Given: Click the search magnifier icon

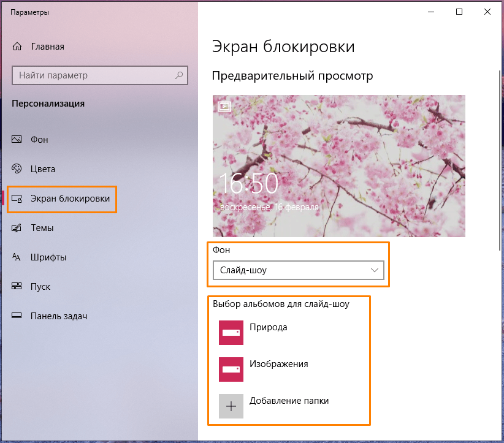Looking at the screenshot, I should pyautogui.click(x=179, y=75).
